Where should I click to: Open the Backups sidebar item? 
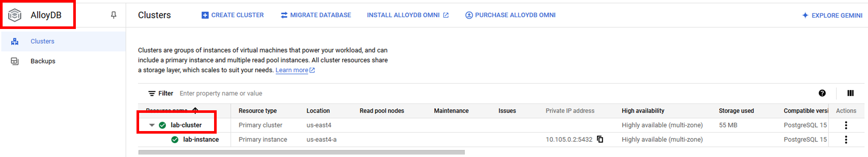[x=63, y=61]
